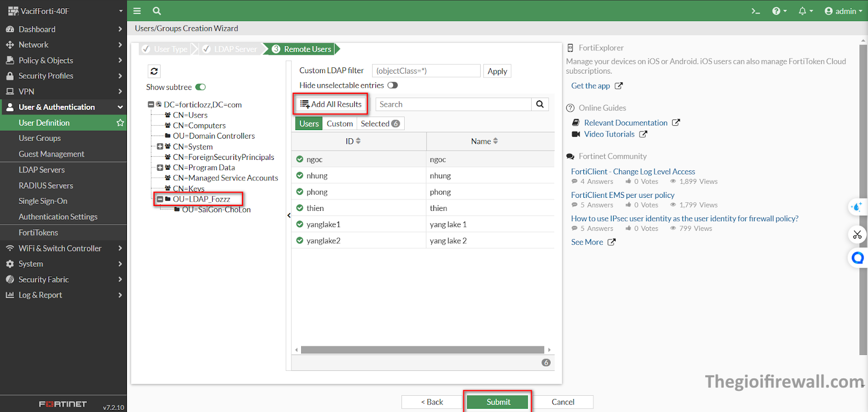
Task: Click the search magnifier button beside Search field
Action: coord(540,104)
